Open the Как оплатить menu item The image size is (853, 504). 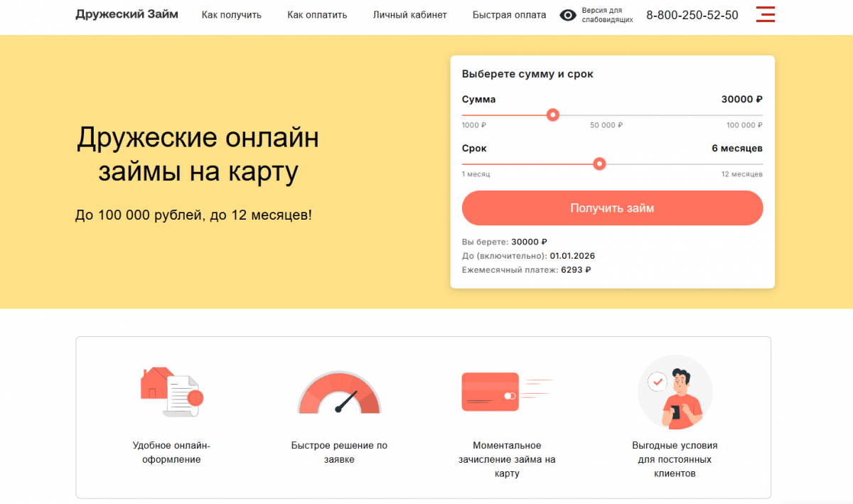(317, 15)
